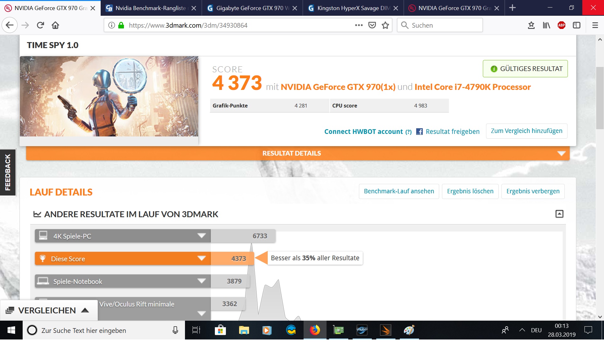604x364 pixels.
Task: Open Adblock Plus extension icon
Action: (x=562, y=25)
